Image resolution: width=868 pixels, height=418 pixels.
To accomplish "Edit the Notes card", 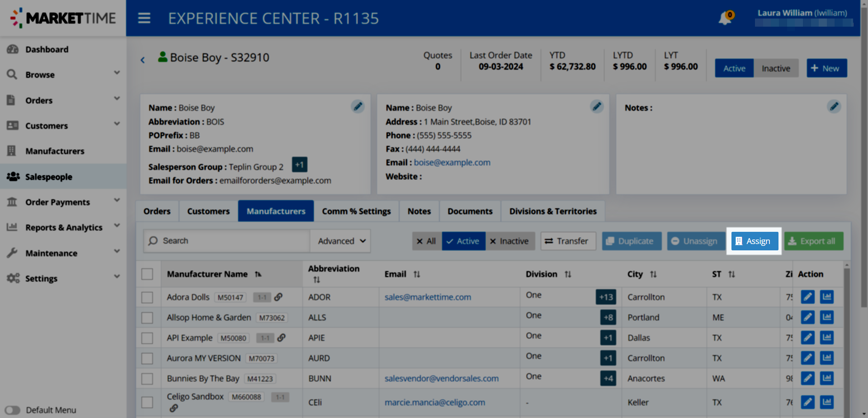I will [834, 106].
